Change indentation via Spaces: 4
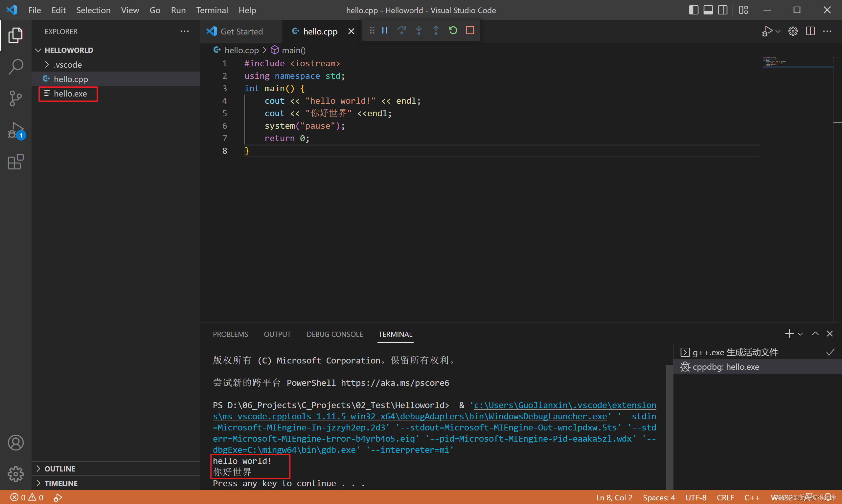Image resolution: width=842 pixels, height=504 pixels. [658, 497]
